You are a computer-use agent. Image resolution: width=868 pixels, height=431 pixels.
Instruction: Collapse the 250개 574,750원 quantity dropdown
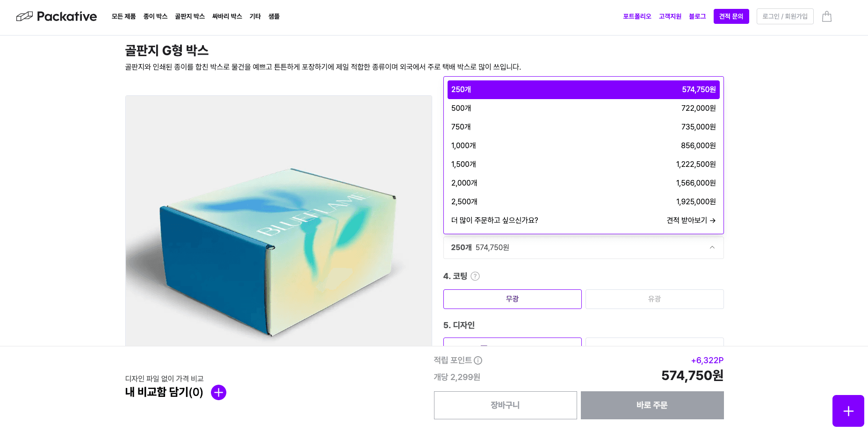click(x=584, y=248)
